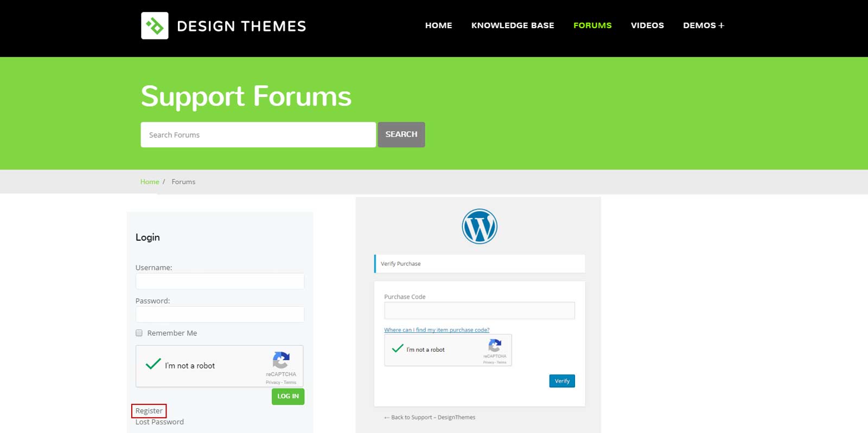Click the reCAPTCHA logo in Login form

[281, 360]
